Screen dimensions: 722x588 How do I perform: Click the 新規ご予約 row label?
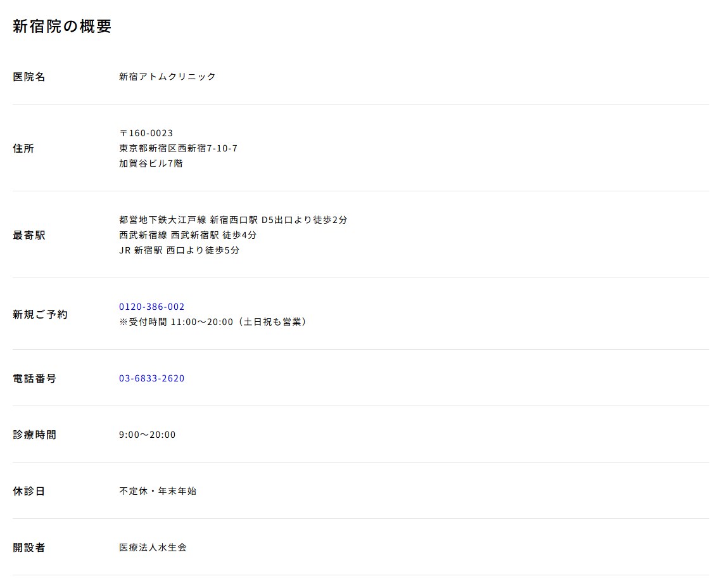click(40, 315)
